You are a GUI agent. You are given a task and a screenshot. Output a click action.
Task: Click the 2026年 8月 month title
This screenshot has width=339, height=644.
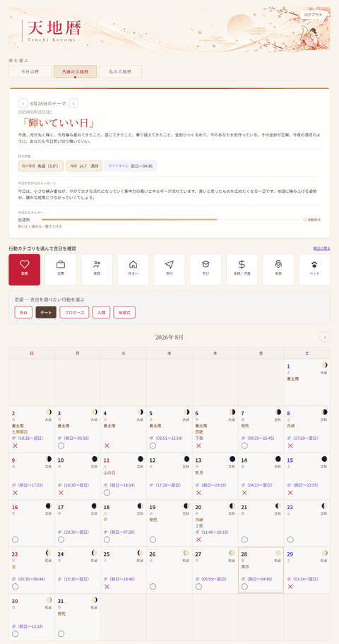click(x=169, y=338)
